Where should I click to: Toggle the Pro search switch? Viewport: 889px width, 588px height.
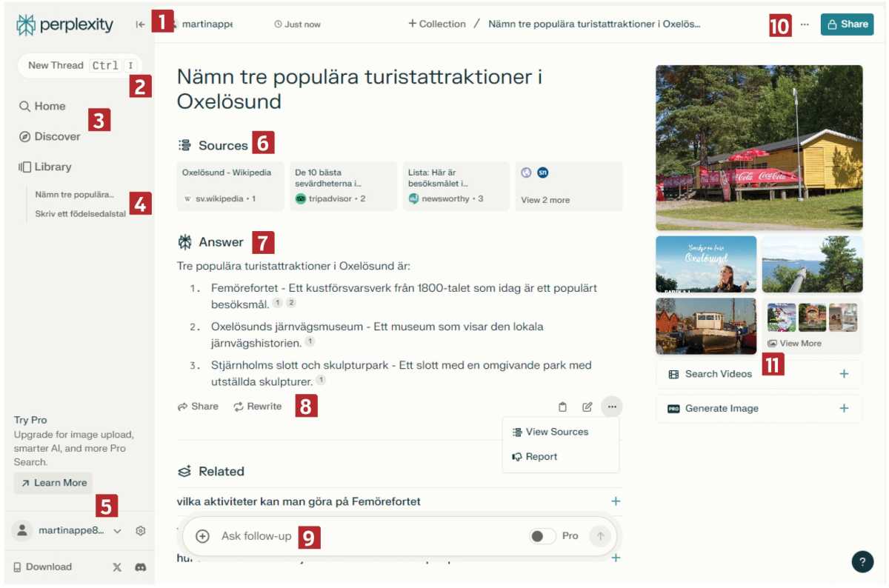coord(543,536)
